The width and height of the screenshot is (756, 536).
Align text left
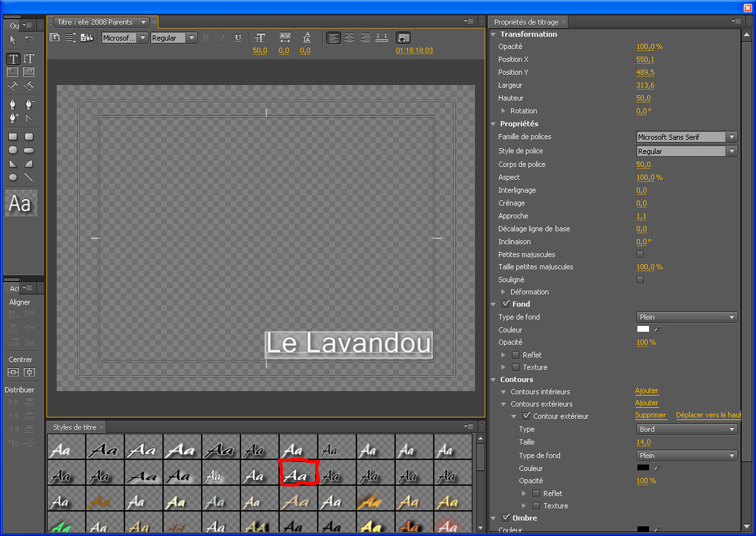(333, 37)
